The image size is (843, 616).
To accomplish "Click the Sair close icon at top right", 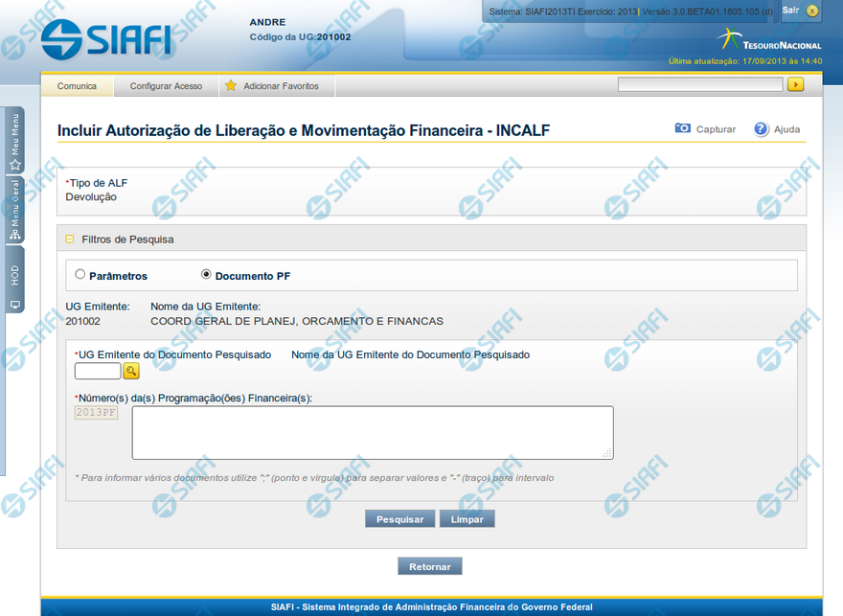I will 812,11.
